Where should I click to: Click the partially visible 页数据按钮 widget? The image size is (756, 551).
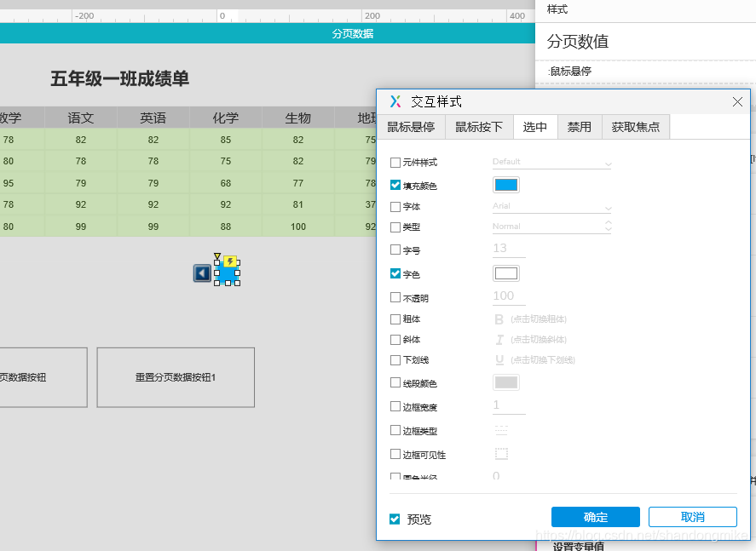click(43, 377)
